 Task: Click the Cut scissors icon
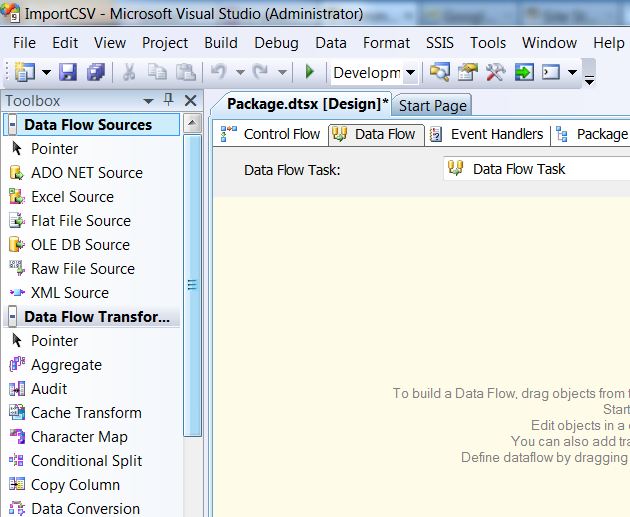tap(129, 72)
